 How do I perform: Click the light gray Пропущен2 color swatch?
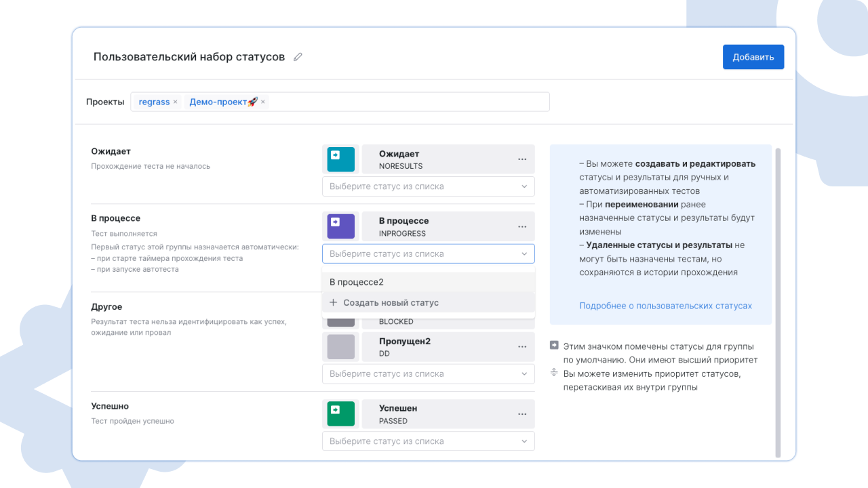(x=340, y=346)
